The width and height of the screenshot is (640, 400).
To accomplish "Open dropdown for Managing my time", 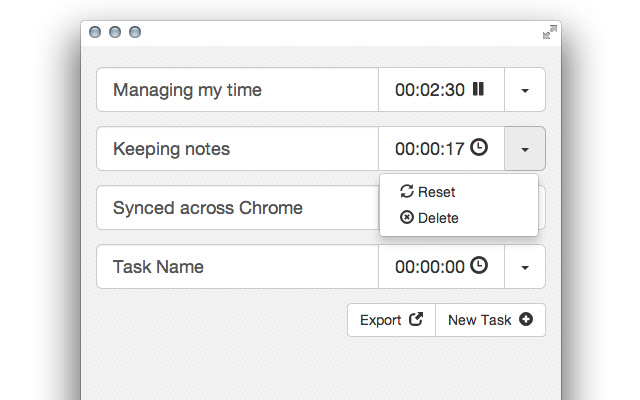I will click(525, 90).
